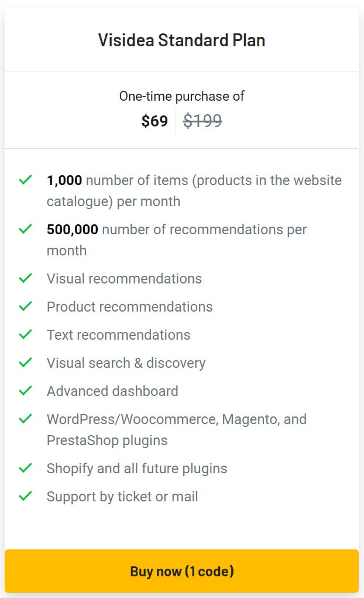Click the checkmark next to Product recommendations
The height and width of the screenshot is (598, 364).
point(25,306)
